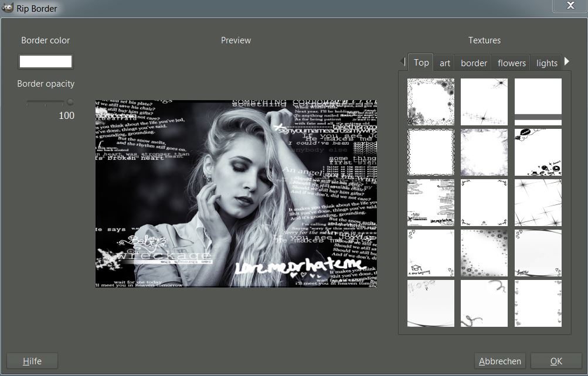Image resolution: width=588 pixels, height=376 pixels.
Task: Choose the swirly curl corners texture
Action: pos(484,303)
